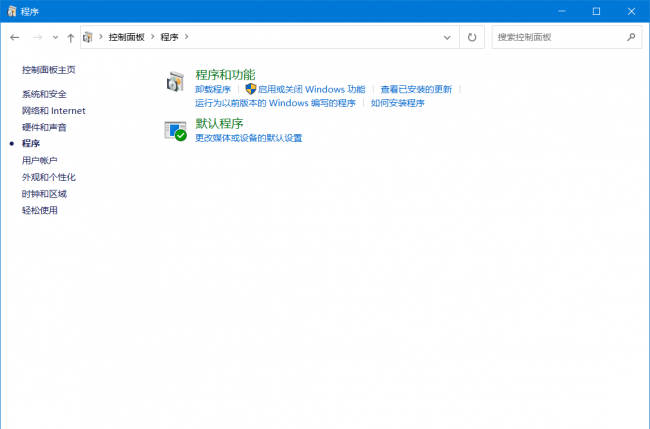Open 轻松使用 category
650x429 pixels.
(40, 210)
